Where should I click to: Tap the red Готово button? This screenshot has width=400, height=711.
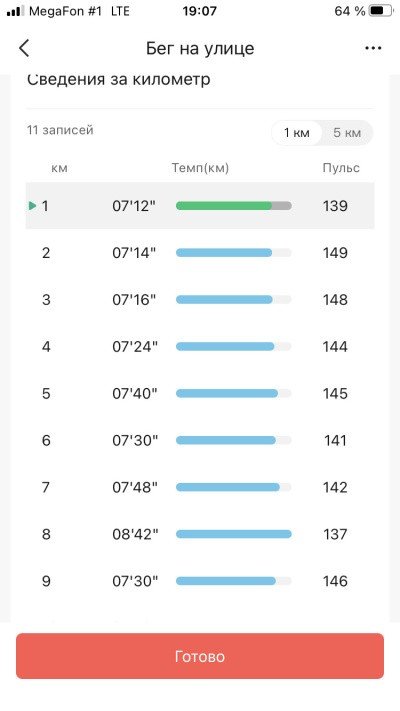click(x=200, y=656)
